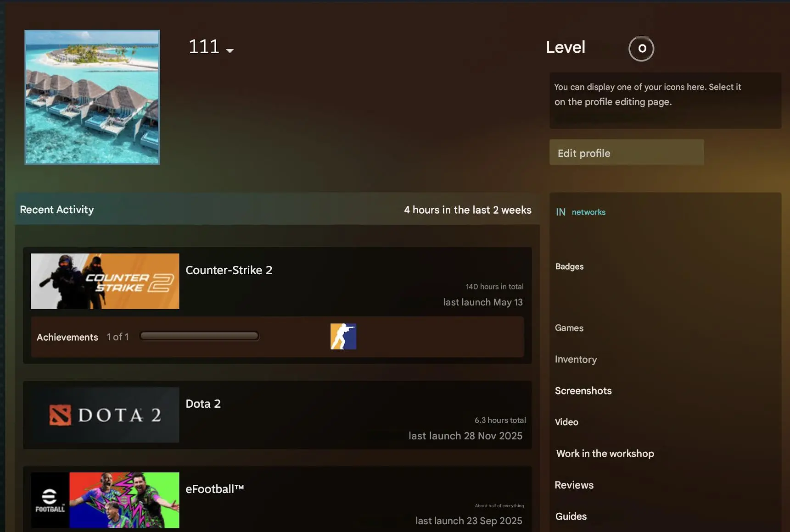This screenshot has height=532, width=790.
Task: Open the Counter-Strike 2 game banner
Action: pyautogui.click(x=105, y=281)
